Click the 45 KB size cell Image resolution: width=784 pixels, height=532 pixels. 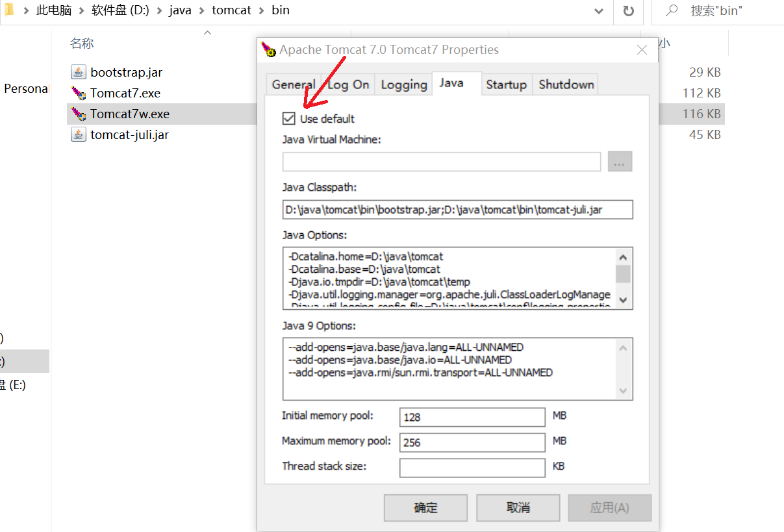click(705, 134)
